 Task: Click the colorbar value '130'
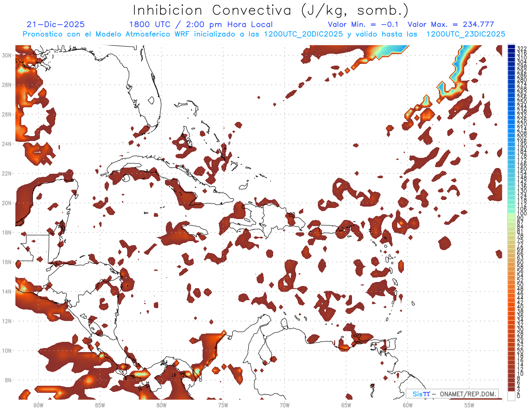[522, 191]
